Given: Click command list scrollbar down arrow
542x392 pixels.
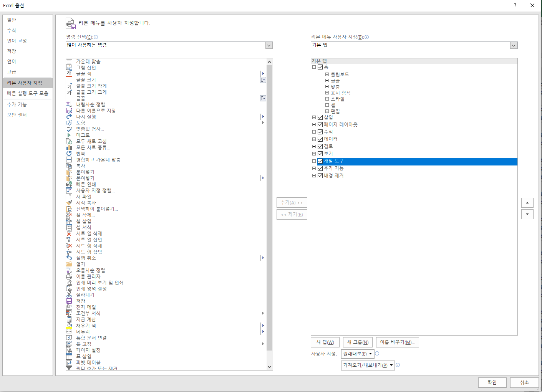Looking at the screenshot, I should pyautogui.click(x=270, y=367).
